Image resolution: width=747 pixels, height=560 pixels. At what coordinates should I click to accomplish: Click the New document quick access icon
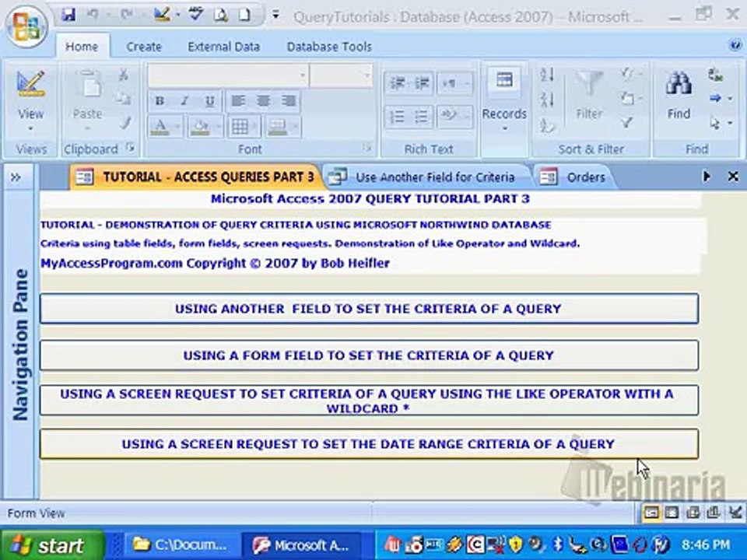point(245,15)
